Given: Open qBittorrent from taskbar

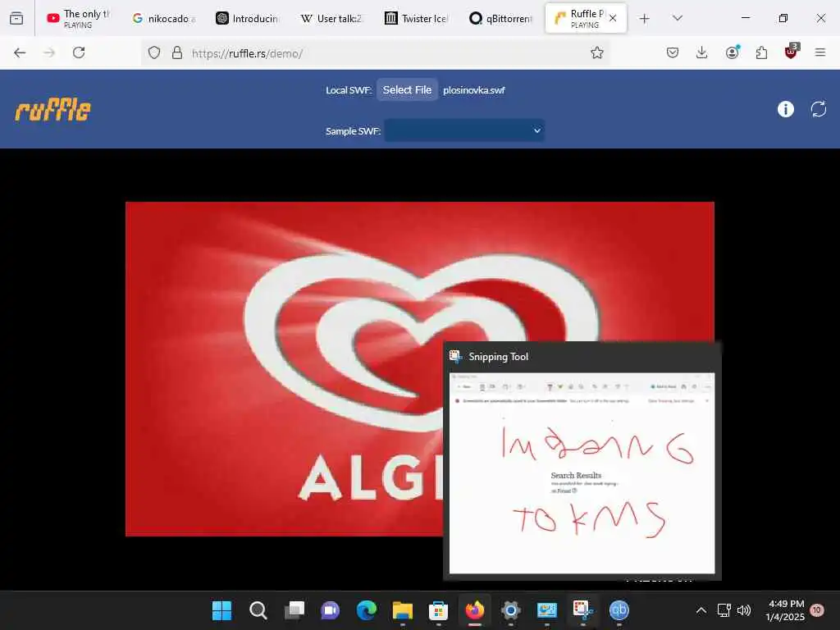Looking at the screenshot, I should pyautogui.click(x=619, y=610).
